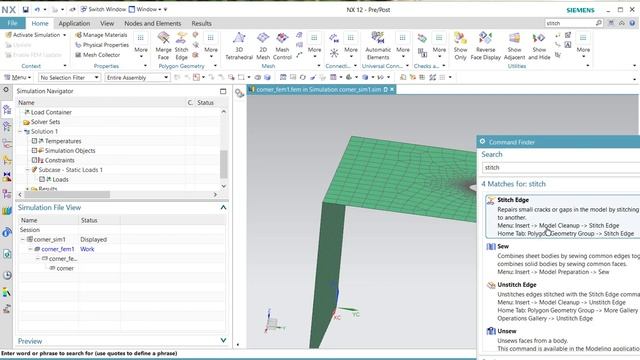Select Solver Sets folder node

45,122
